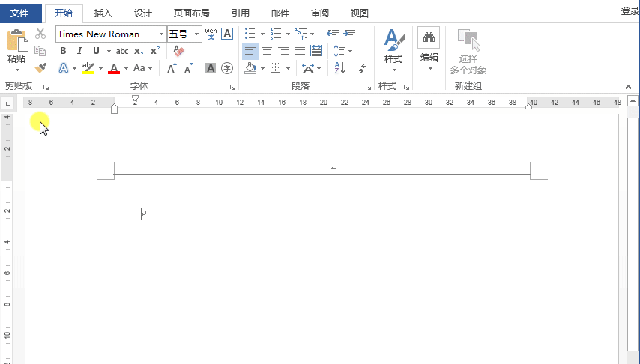Switch to the 插入 Insert tab
This screenshot has width=640, height=364.
click(x=103, y=13)
